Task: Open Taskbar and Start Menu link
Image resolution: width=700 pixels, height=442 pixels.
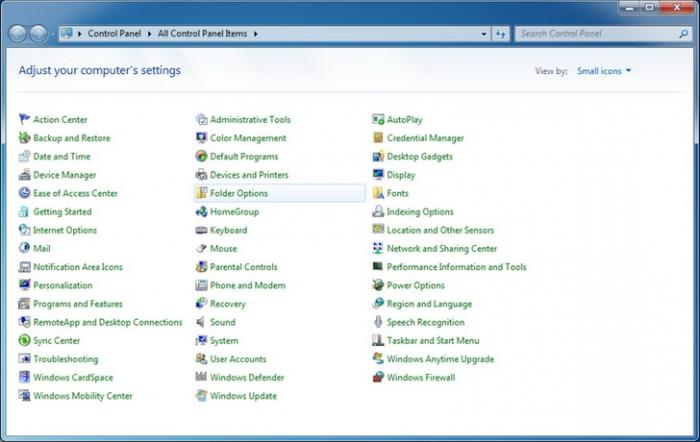Action: click(433, 341)
